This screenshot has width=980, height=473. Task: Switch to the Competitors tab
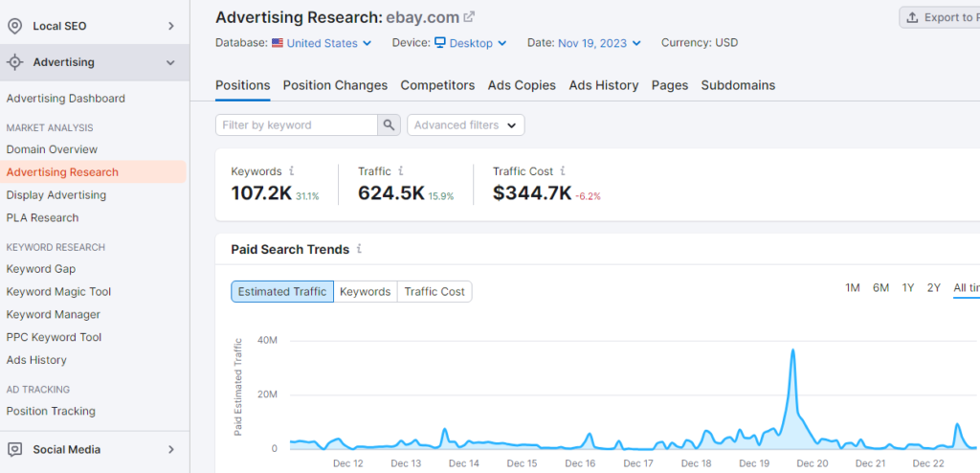pos(437,85)
